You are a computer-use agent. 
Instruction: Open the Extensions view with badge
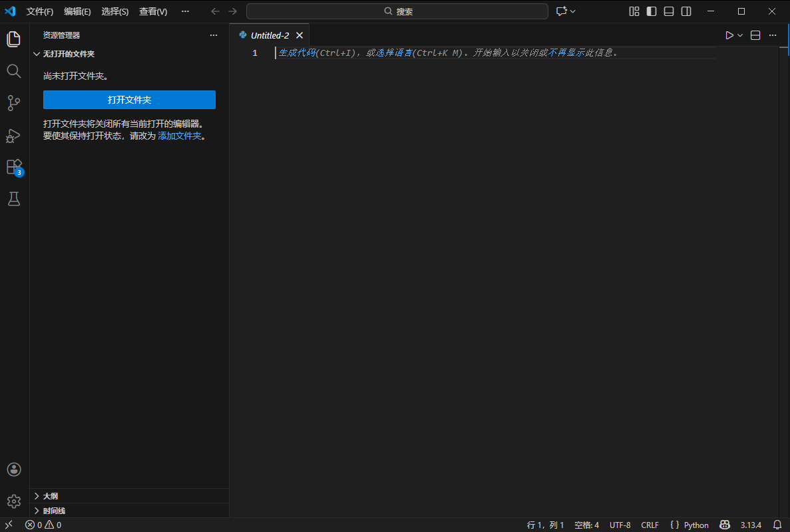coord(14,167)
